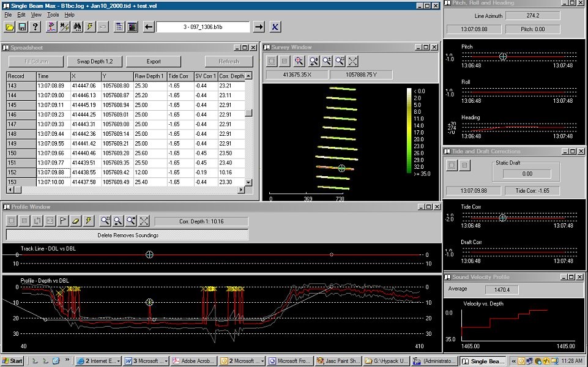This screenshot has height=367, width=588.
Task: Switch to Jasc Paint Shop taskbar item
Action: pos(338,361)
